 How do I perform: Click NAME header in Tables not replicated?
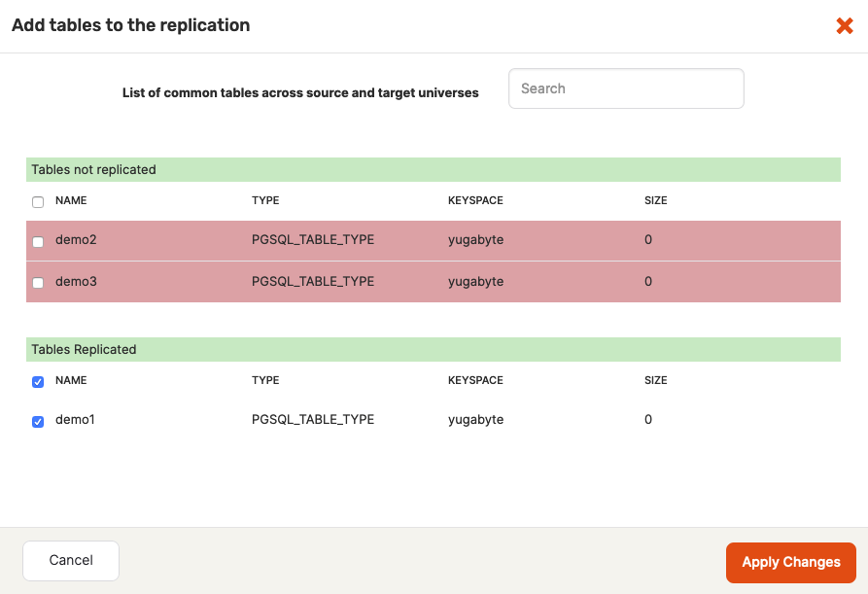coord(71,201)
